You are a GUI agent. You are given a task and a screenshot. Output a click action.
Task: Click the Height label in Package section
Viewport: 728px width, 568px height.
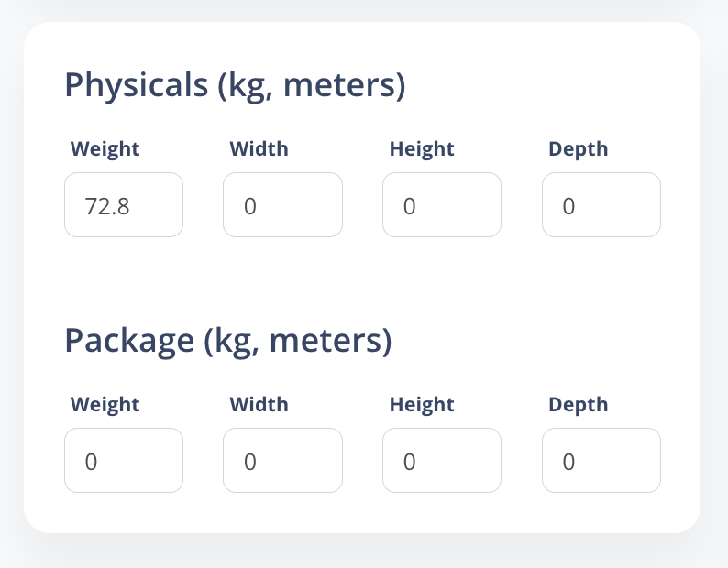[422, 404]
